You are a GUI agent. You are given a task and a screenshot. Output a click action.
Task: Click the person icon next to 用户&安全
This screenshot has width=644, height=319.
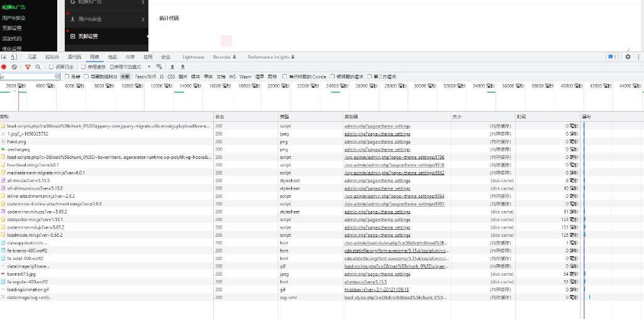coord(73,19)
